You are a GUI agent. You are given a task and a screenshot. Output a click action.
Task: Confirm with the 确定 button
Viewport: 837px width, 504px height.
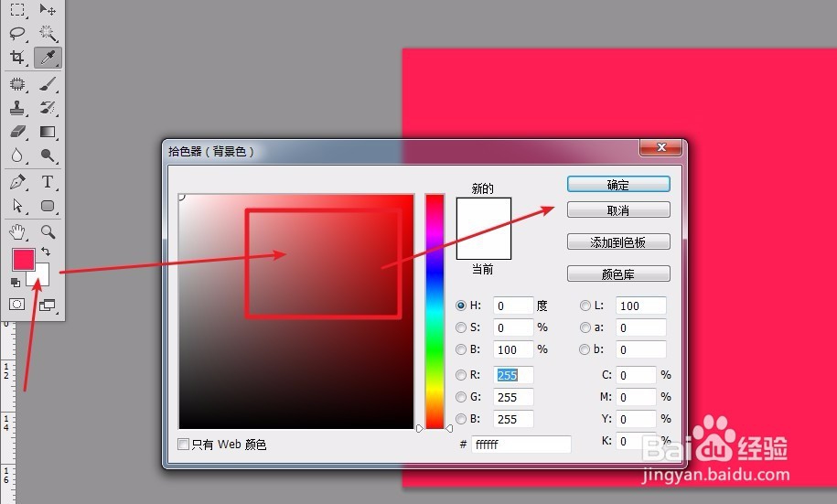coord(618,185)
